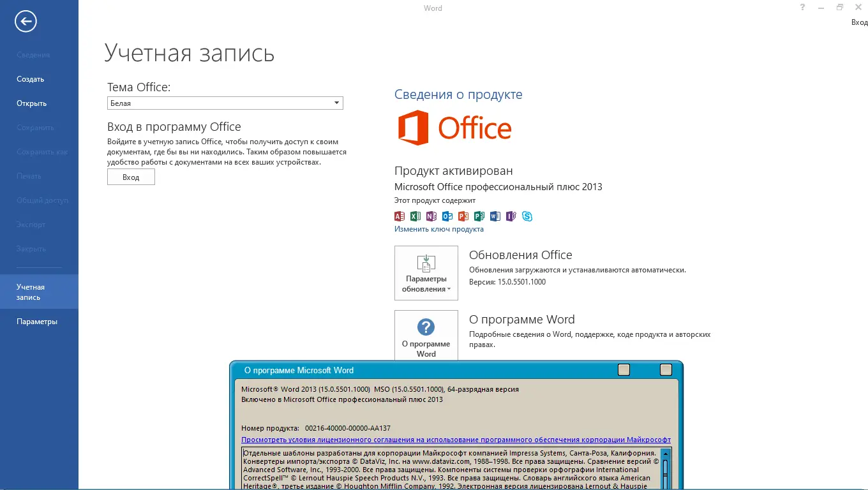Click the scroll-up arrow in About dialog
The width and height of the screenshot is (868, 490).
pyautogui.click(x=665, y=454)
